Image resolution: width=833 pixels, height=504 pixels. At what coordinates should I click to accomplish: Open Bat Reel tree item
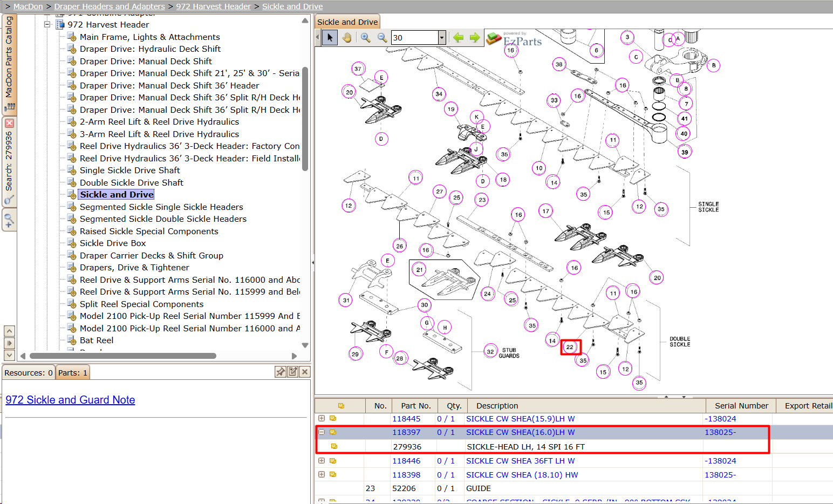click(97, 340)
